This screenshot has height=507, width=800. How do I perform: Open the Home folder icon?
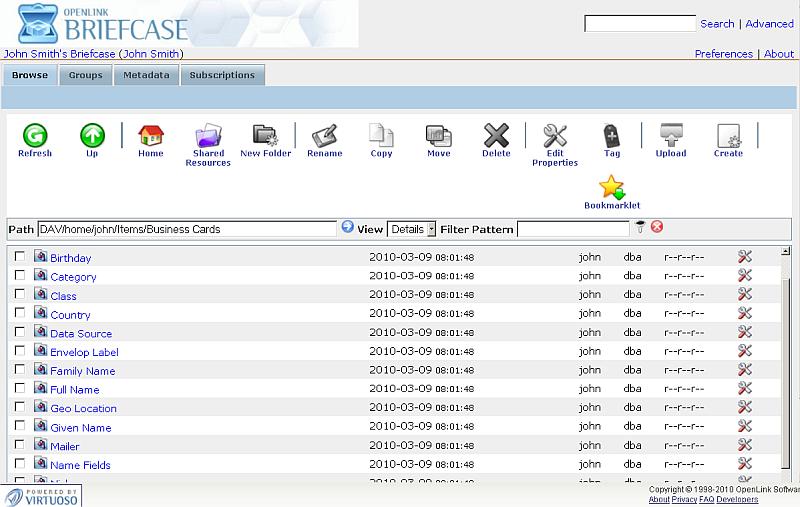tap(151, 136)
